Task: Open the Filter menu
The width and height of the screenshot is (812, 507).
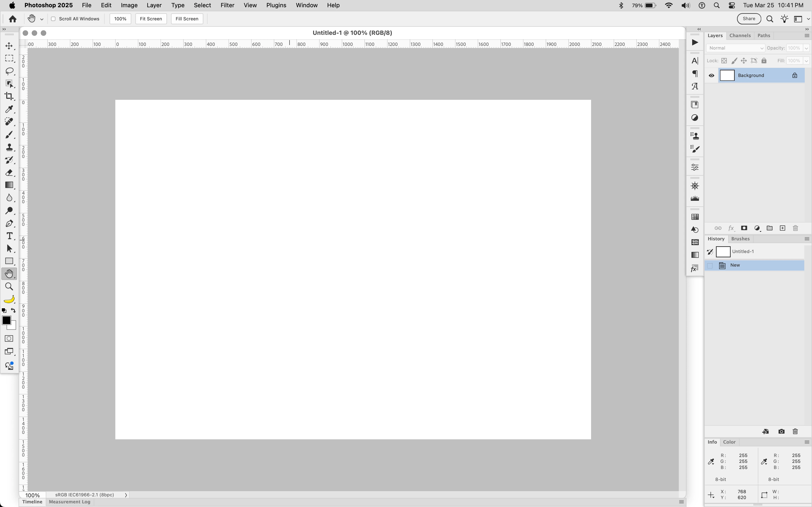Action: [x=227, y=5]
